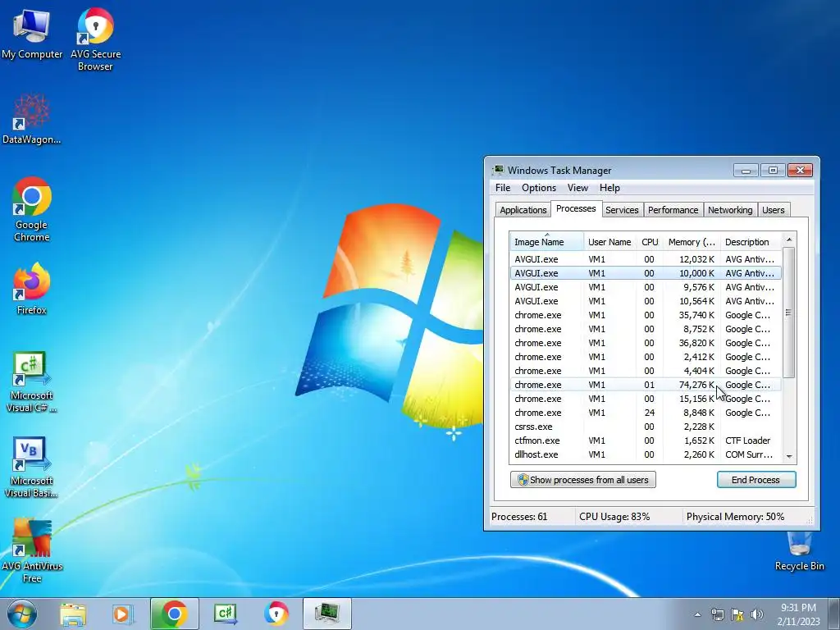Select chrome.exe row using 2,412 K
The width and height of the screenshot is (840, 630).
point(646,357)
